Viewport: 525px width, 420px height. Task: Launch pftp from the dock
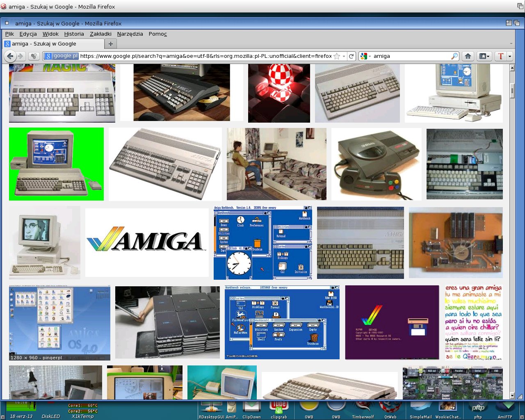(478, 409)
